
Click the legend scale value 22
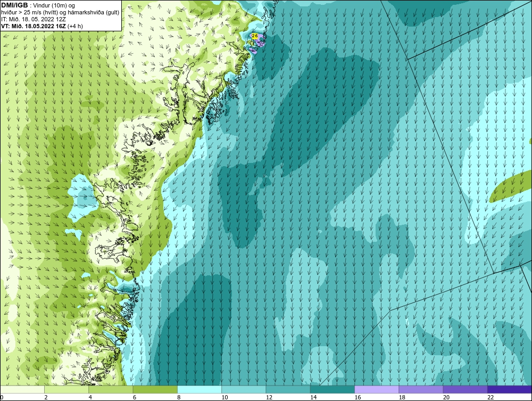(491, 397)
